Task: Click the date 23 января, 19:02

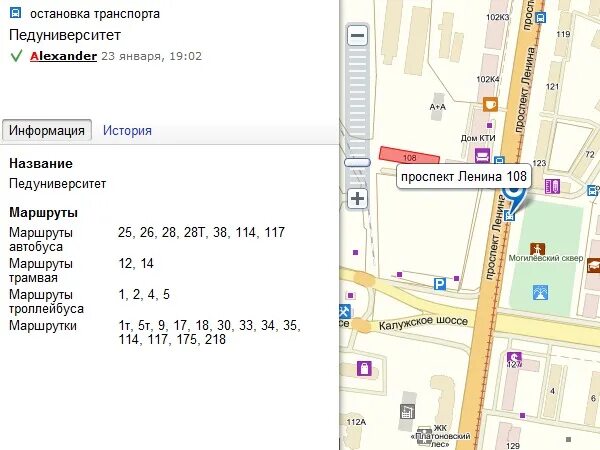Action: click(151, 56)
